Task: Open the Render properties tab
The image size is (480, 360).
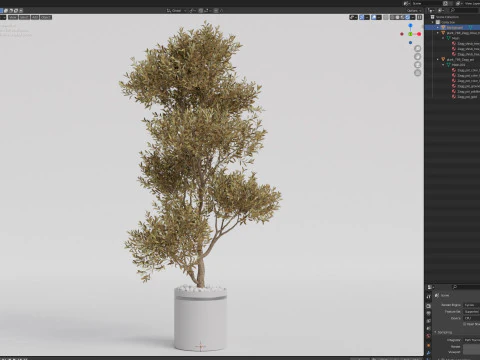Action: (x=429, y=306)
